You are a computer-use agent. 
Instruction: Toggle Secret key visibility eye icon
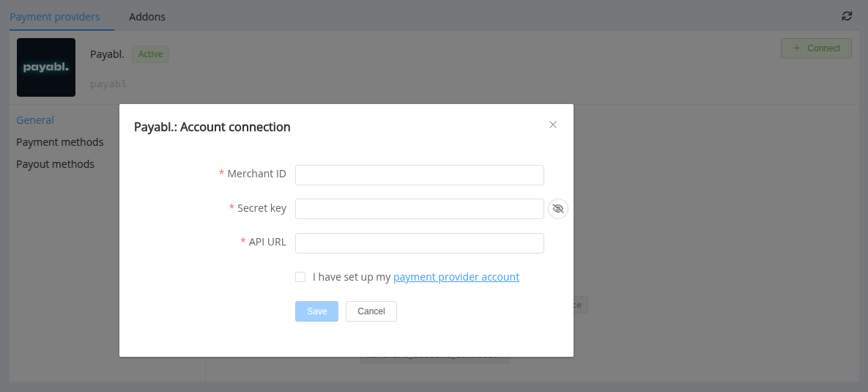(x=558, y=209)
